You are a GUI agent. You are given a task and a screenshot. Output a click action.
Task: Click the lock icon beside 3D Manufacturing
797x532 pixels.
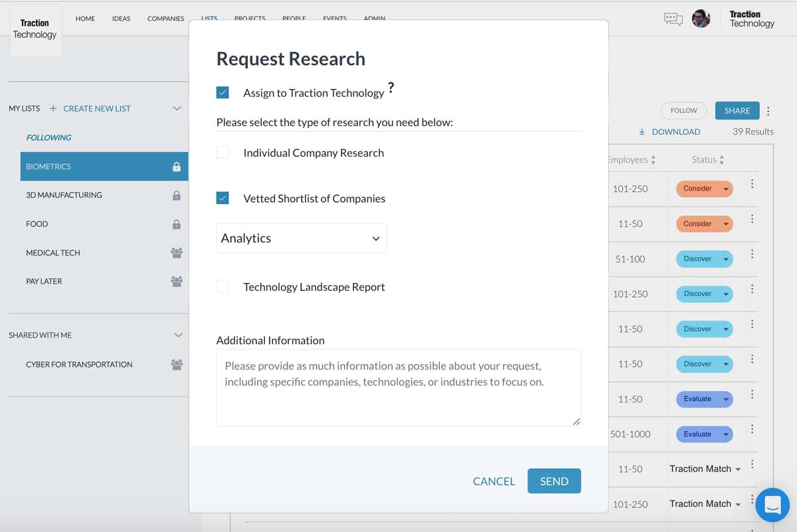[x=177, y=195]
